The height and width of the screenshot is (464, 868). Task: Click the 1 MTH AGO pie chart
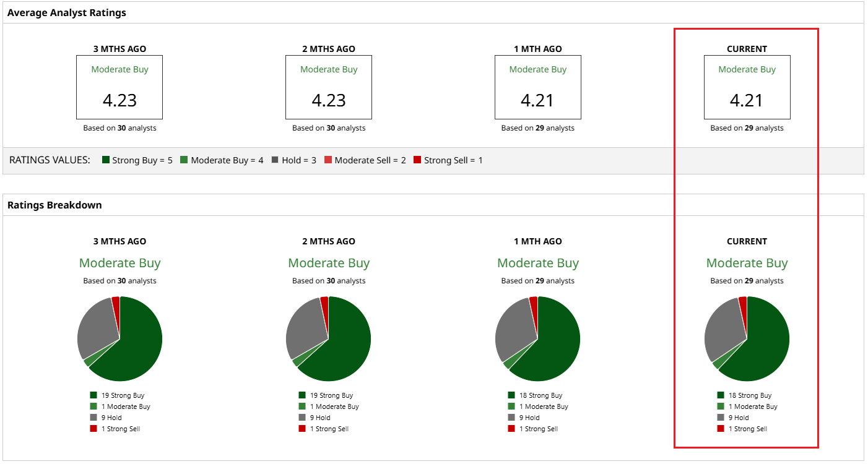pos(538,339)
